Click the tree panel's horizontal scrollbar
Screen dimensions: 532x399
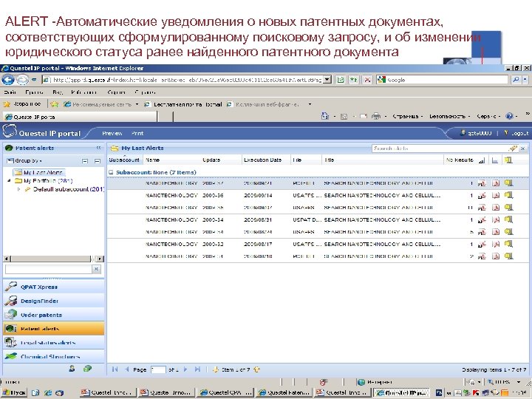(x=53, y=259)
